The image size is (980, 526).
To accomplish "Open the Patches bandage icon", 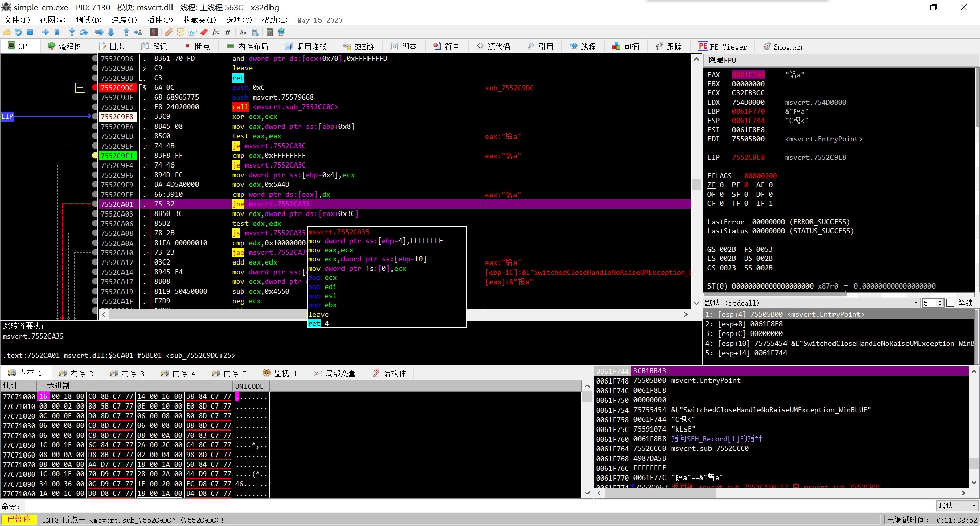I will (168, 32).
